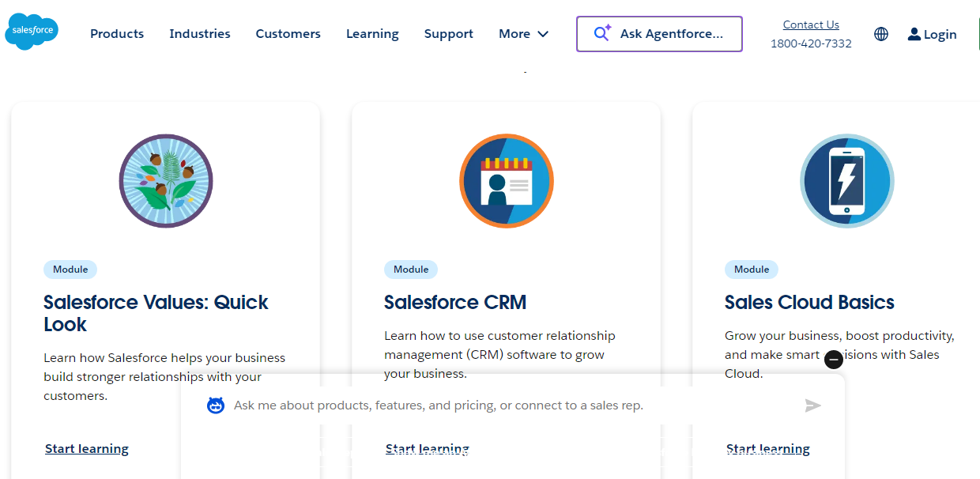Open the Support menu item
The image size is (980, 479).
tap(449, 34)
